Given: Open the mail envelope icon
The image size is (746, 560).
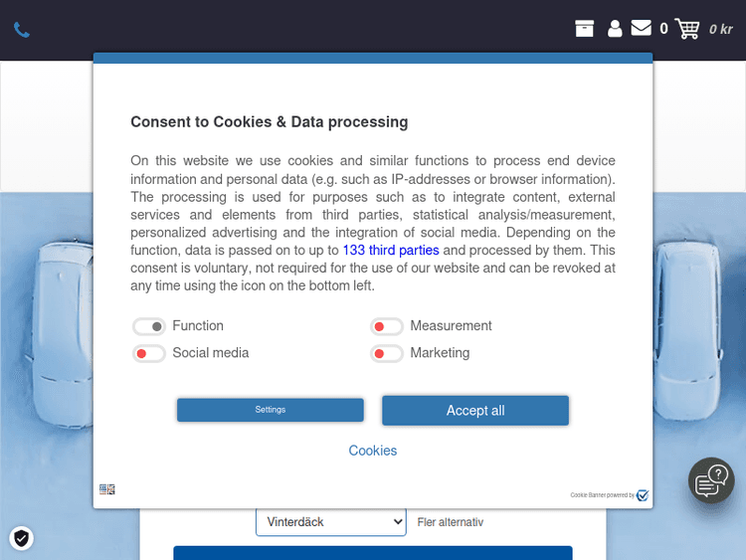Looking at the screenshot, I should pyautogui.click(x=642, y=28).
